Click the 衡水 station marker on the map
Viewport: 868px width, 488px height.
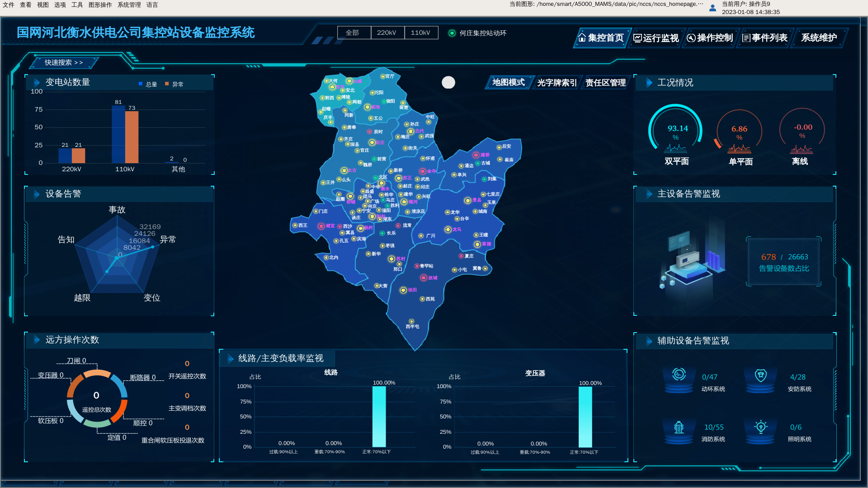point(381,183)
